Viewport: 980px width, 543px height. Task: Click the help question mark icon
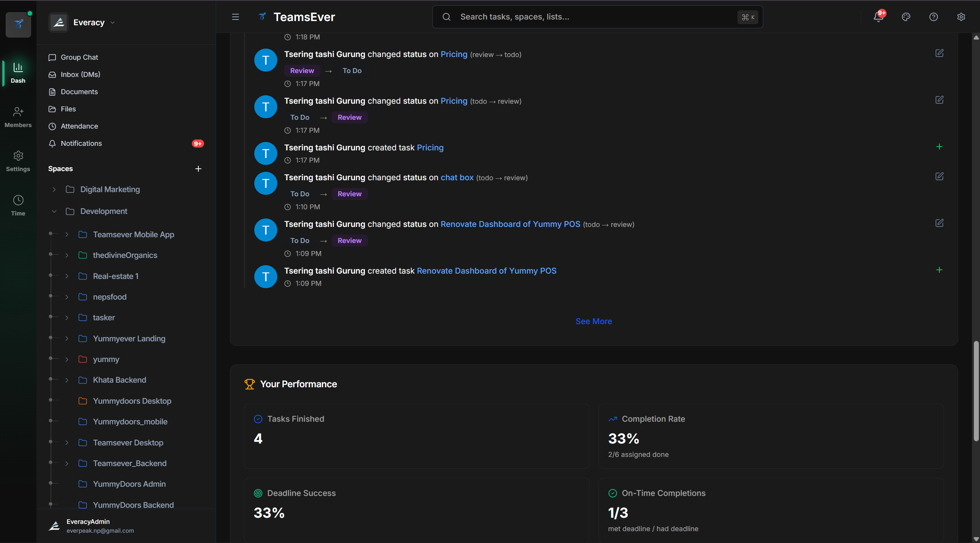point(933,17)
